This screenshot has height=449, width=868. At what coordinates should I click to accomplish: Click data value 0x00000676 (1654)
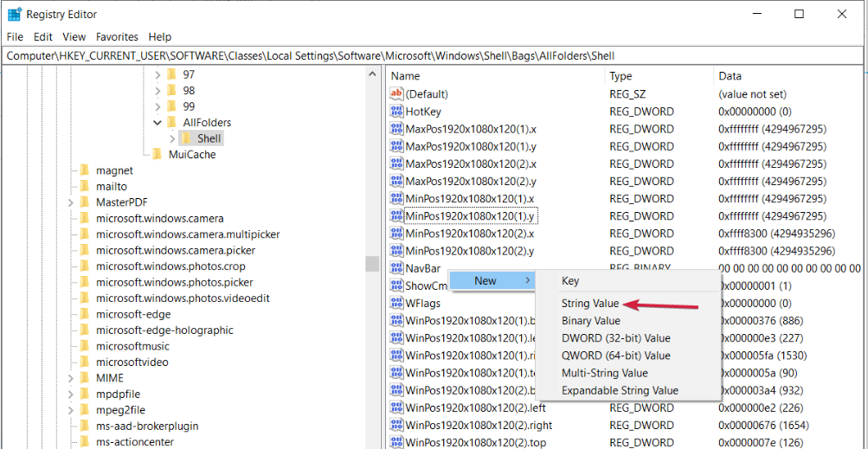click(762, 426)
